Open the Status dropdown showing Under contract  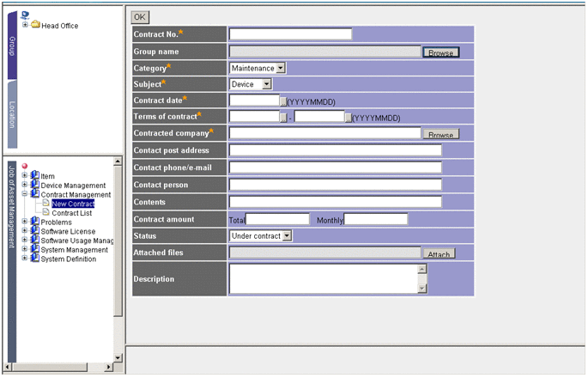click(261, 235)
